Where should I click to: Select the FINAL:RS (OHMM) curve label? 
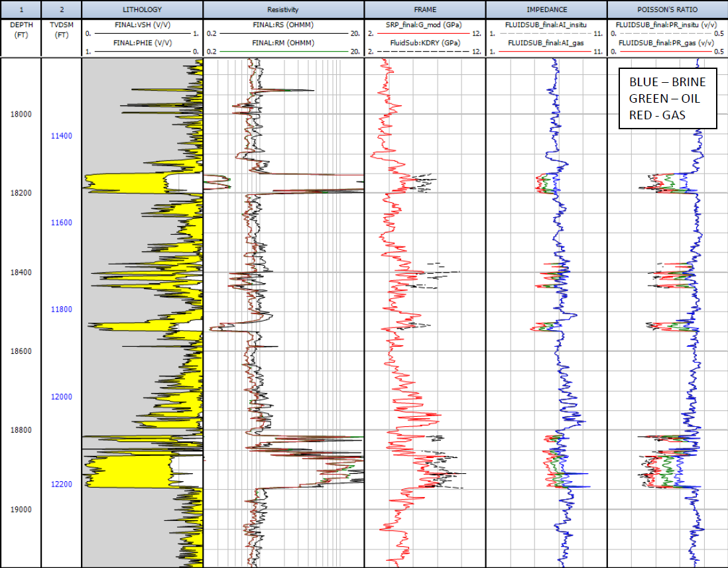click(x=283, y=25)
